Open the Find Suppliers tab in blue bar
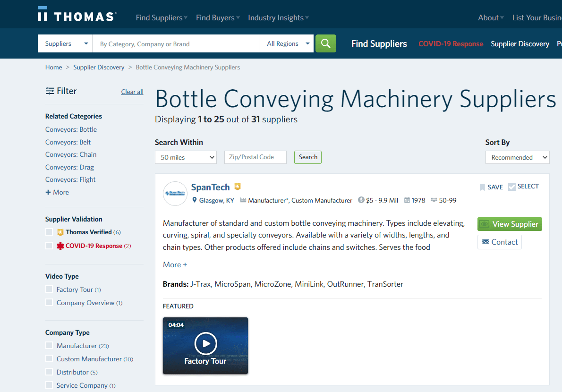This screenshot has width=562, height=392. pyautogui.click(x=379, y=44)
